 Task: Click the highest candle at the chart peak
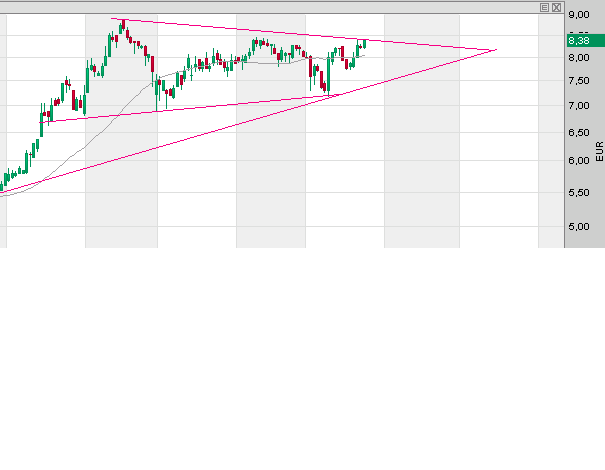pos(122,25)
